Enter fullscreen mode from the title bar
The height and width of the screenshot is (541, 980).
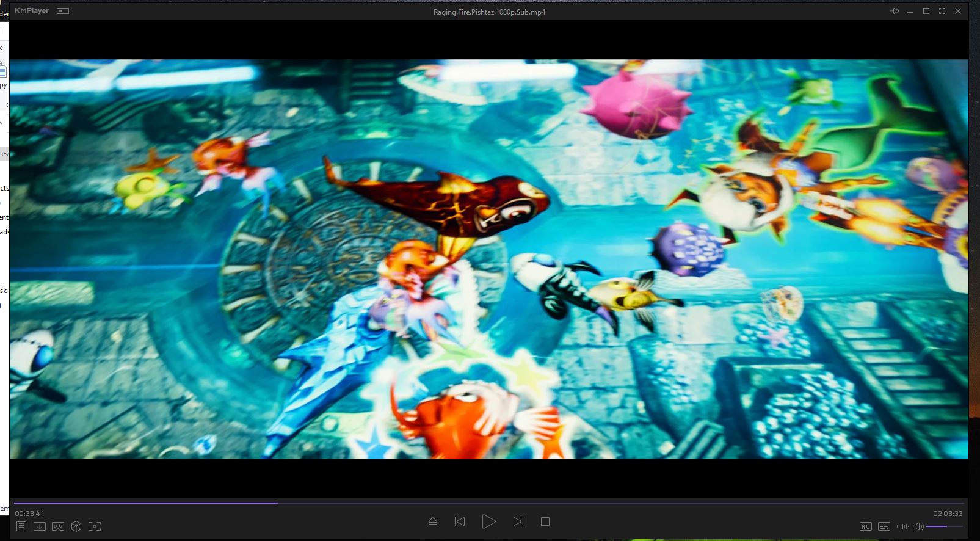(942, 12)
